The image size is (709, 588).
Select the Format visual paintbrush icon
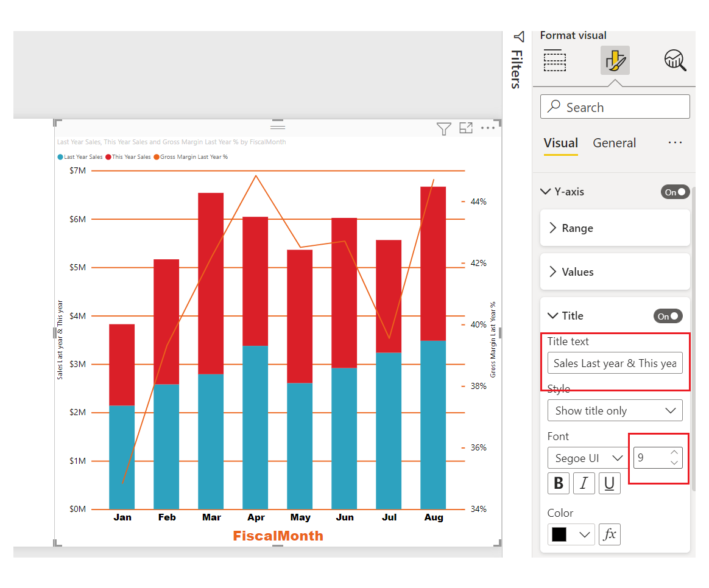[615, 60]
